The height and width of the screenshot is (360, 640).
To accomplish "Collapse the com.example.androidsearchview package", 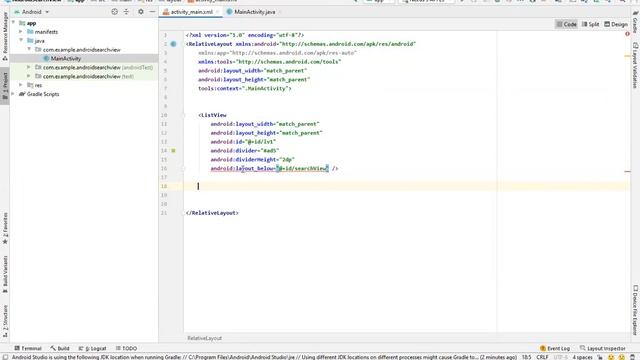I will pos(29,49).
